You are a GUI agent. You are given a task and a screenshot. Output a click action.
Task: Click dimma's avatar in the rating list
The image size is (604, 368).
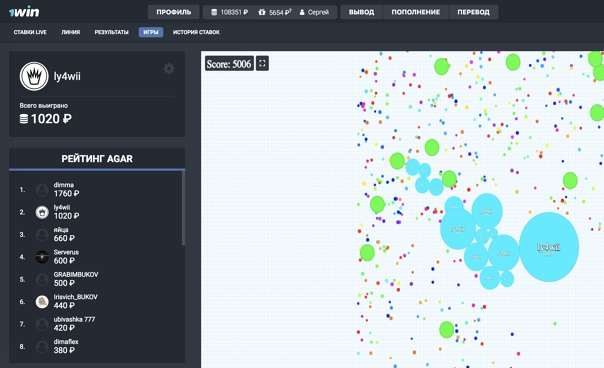coord(42,190)
